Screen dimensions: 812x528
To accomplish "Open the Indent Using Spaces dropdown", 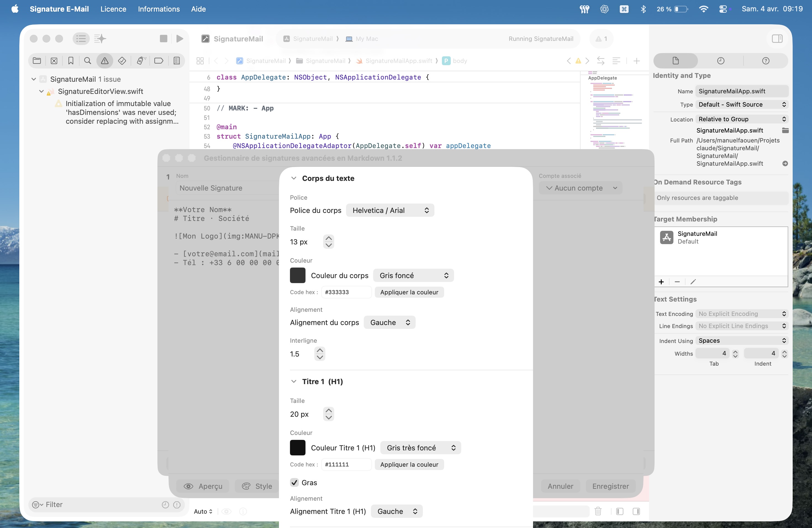I will click(x=742, y=340).
